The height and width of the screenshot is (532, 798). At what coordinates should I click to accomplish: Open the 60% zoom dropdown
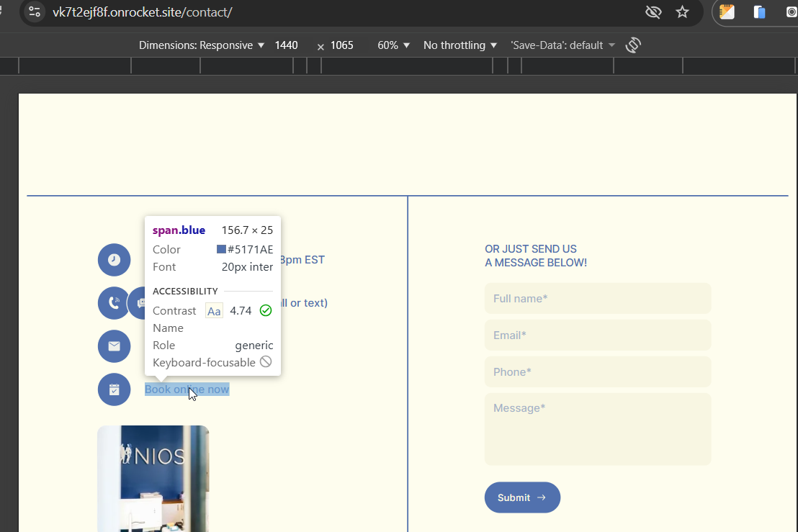tap(393, 45)
